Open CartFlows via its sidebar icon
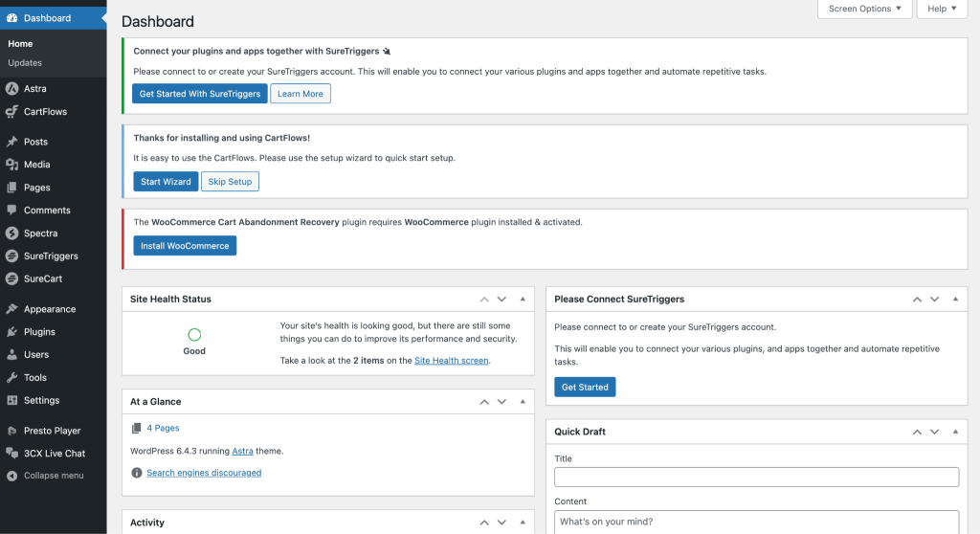980x534 pixels. point(11,112)
